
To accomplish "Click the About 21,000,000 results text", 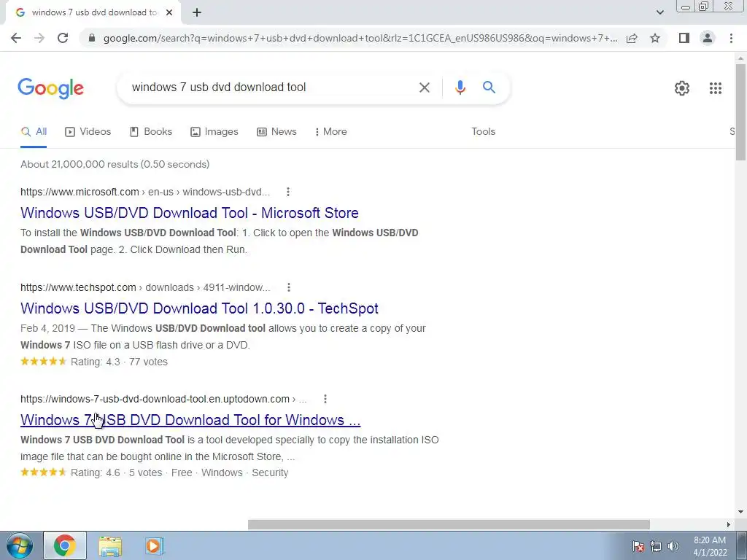I will [x=115, y=164].
